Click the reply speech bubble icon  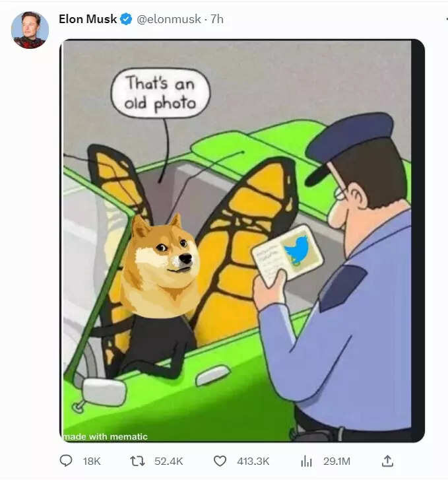(66, 461)
